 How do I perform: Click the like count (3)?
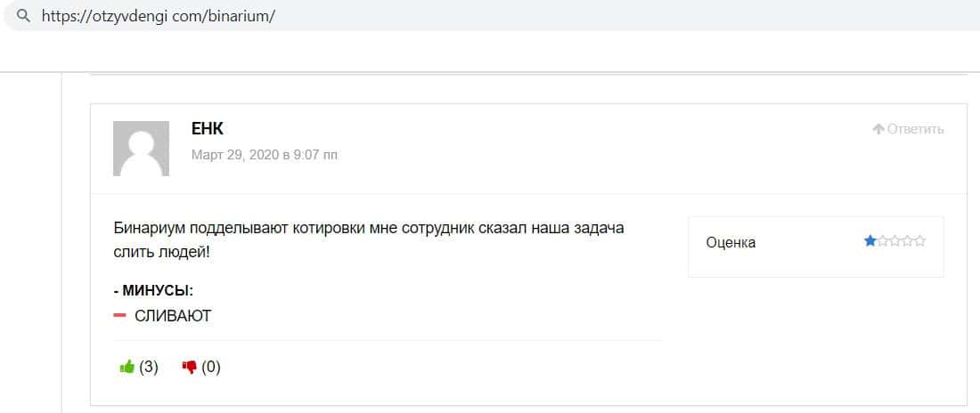[149, 367]
